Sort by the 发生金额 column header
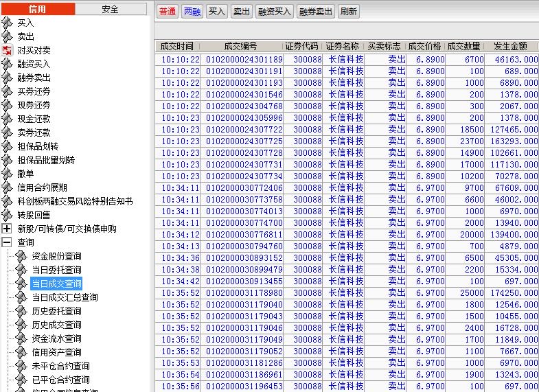The image size is (539, 392). click(511, 46)
